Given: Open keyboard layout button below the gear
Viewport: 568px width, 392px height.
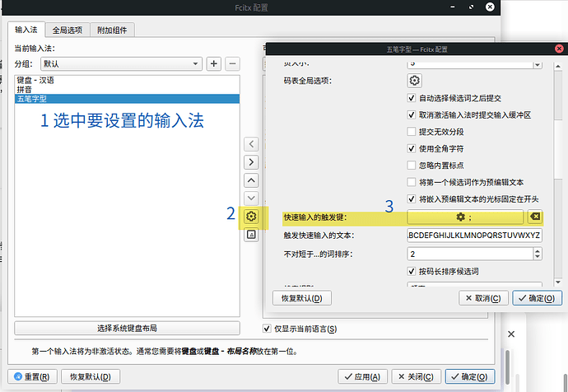Looking at the screenshot, I should (x=251, y=235).
